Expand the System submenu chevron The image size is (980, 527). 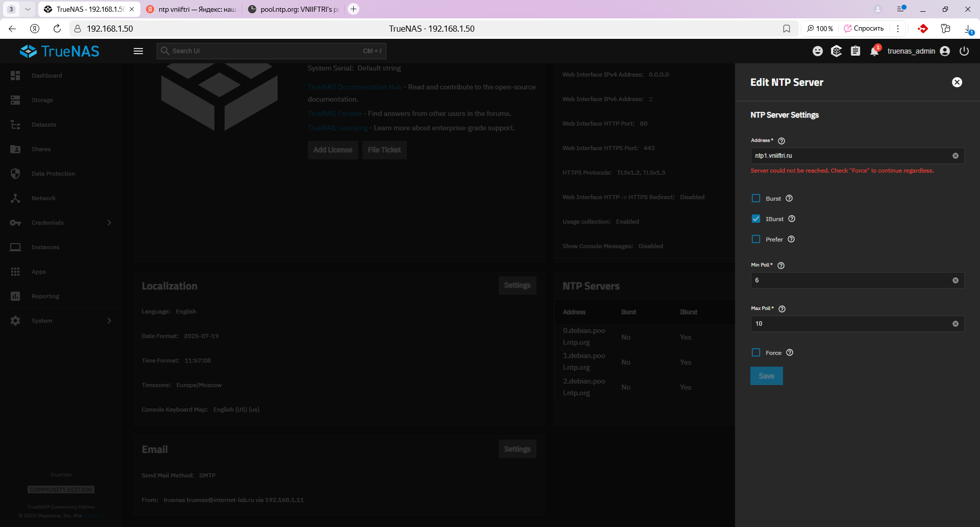[109, 321]
